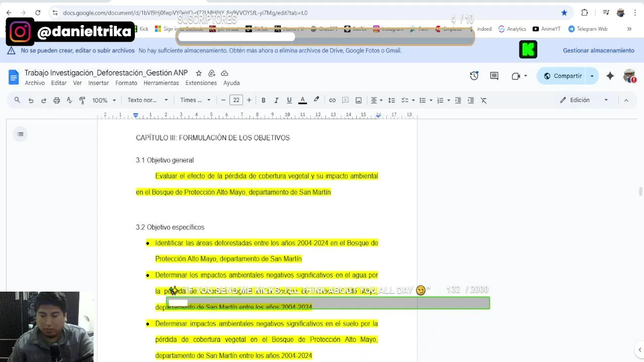Open the Times font dropdown
The height and width of the screenshot is (362, 644).
click(x=195, y=100)
